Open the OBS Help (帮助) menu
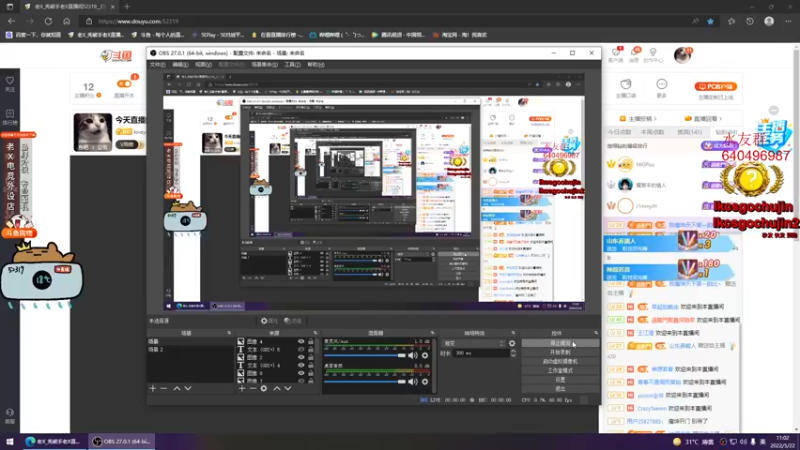The image size is (800, 450). [x=316, y=65]
